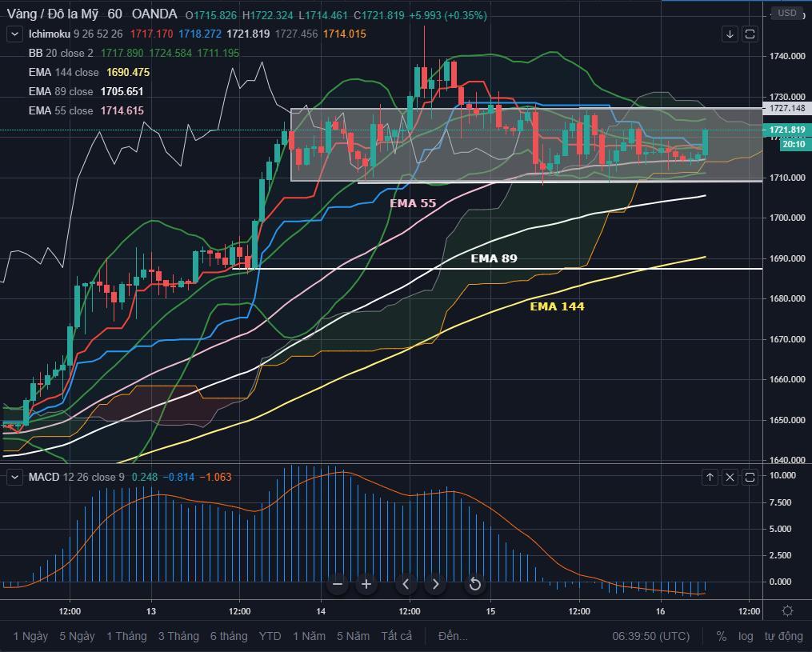Click the 1690.475 EMA 144 value
This screenshot has height=652, width=812.
[128, 73]
